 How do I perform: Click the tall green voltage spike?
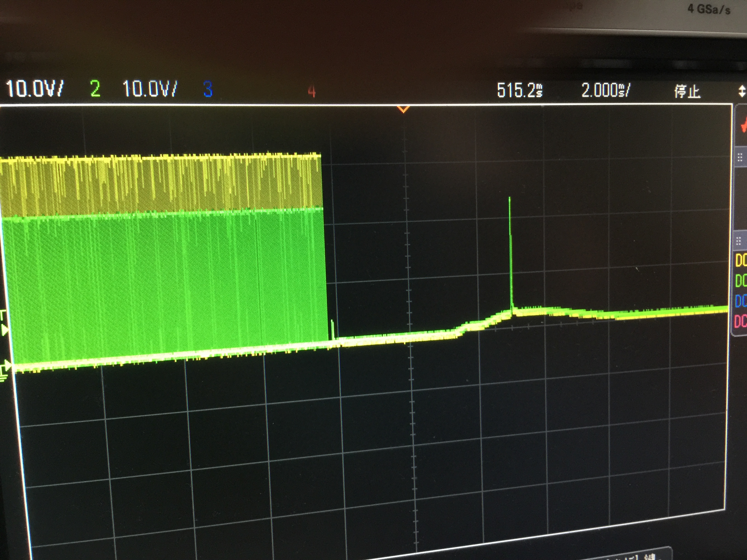click(x=510, y=250)
